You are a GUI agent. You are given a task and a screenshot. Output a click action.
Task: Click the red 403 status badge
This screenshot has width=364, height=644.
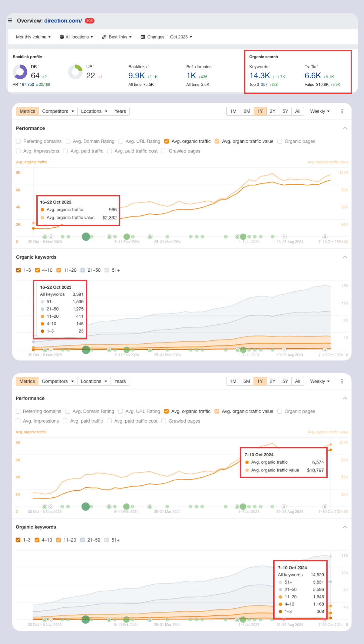tap(89, 21)
